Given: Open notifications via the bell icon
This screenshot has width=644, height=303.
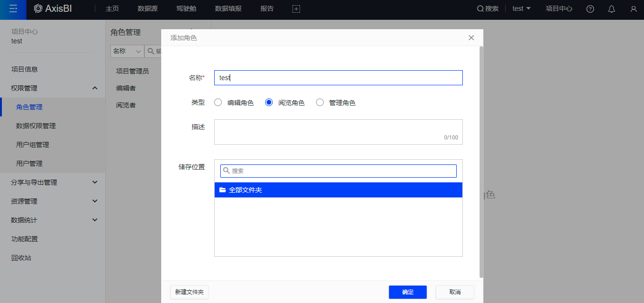Looking at the screenshot, I should pos(611,9).
